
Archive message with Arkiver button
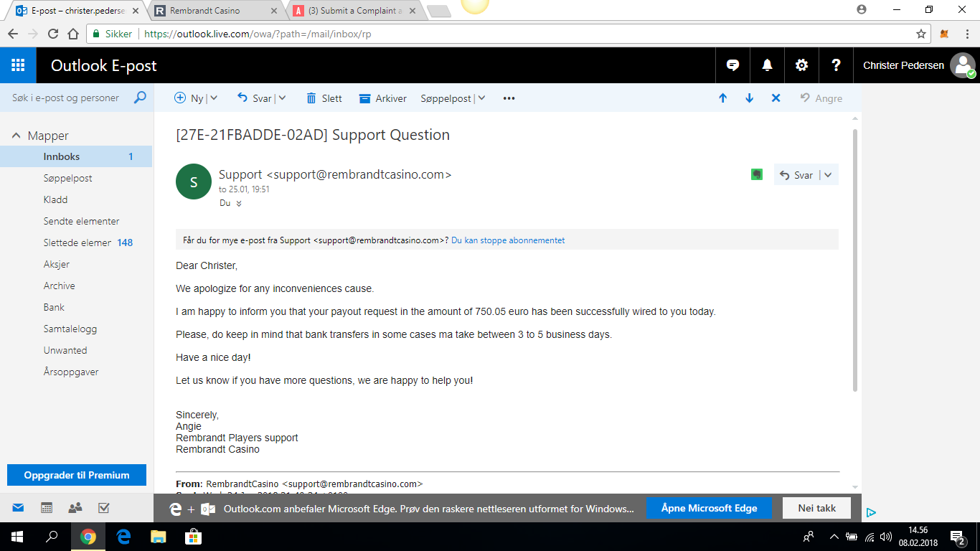tap(382, 98)
